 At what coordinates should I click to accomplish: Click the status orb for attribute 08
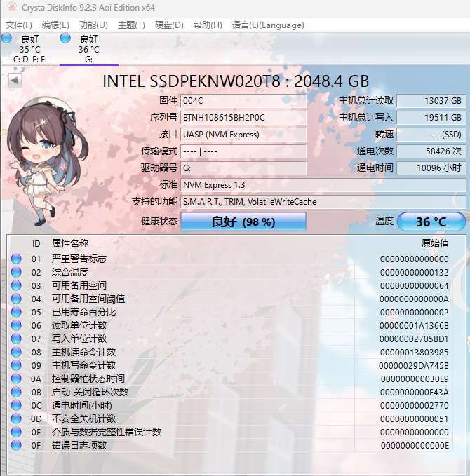pyautogui.click(x=16, y=352)
